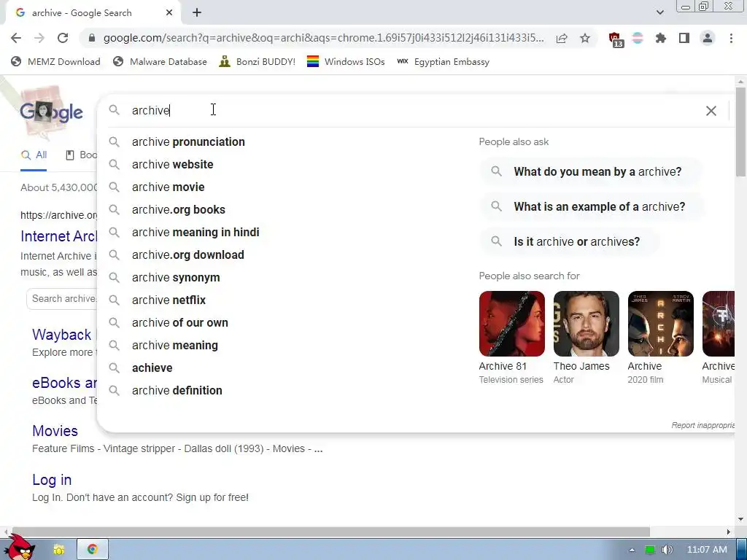747x560 pixels.
Task: Open the red extension with badge 13
Action: pyautogui.click(x=615, y=39)
